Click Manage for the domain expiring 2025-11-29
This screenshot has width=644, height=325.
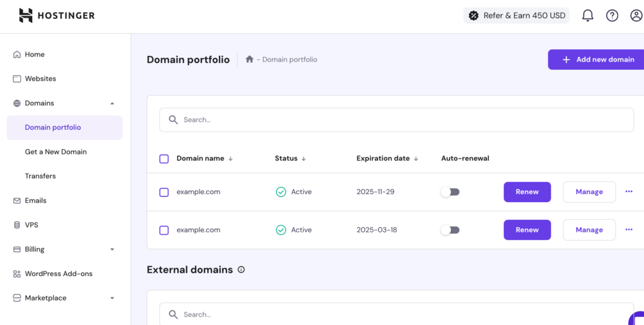point(589,192)
